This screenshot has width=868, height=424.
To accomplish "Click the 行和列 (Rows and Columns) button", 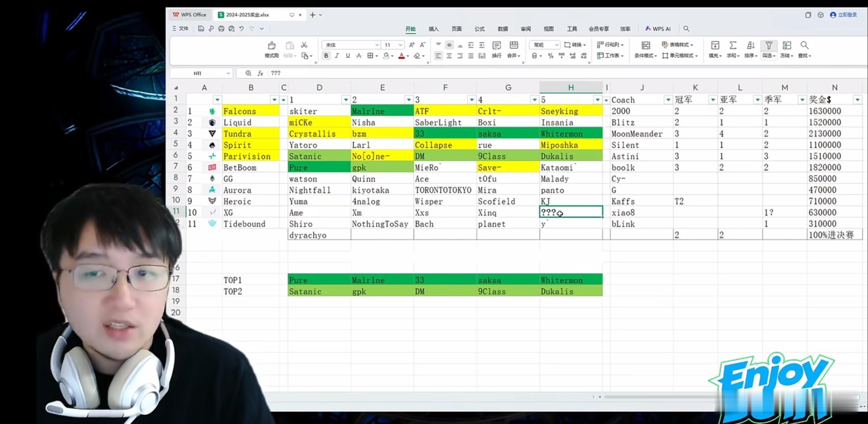I will coord(610,45).
